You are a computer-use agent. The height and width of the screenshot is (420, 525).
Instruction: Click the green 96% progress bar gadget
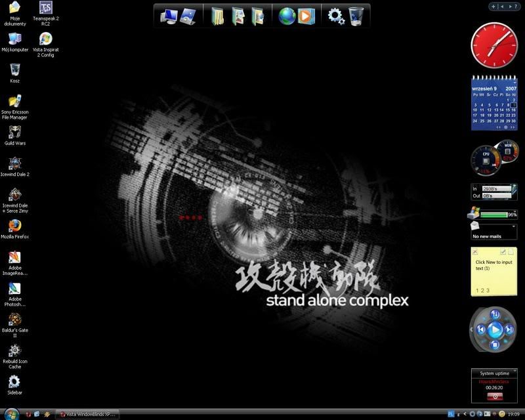(x=494, y=215)
